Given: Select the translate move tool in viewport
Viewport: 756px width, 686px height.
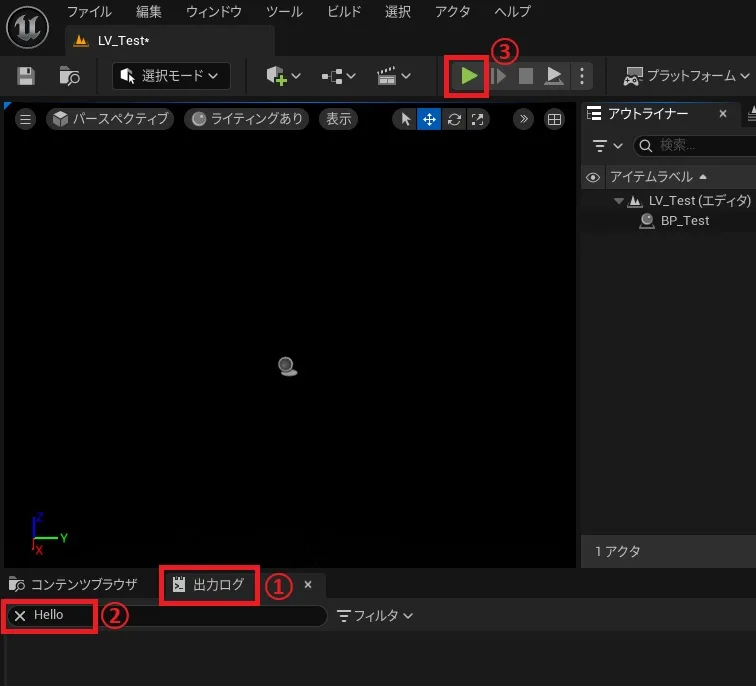Looking at the screenshot, I should coord(429,119).
